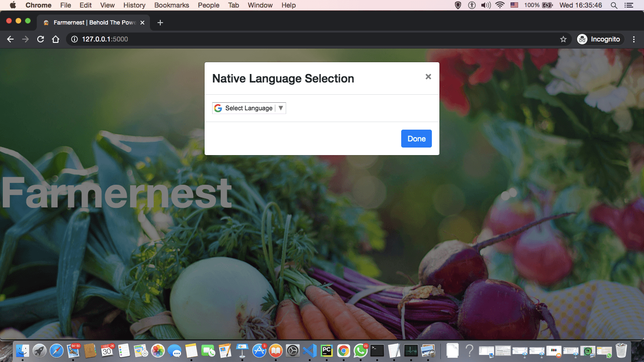
Task: Click the Chrome icon in the Dock
Action: 343,350
